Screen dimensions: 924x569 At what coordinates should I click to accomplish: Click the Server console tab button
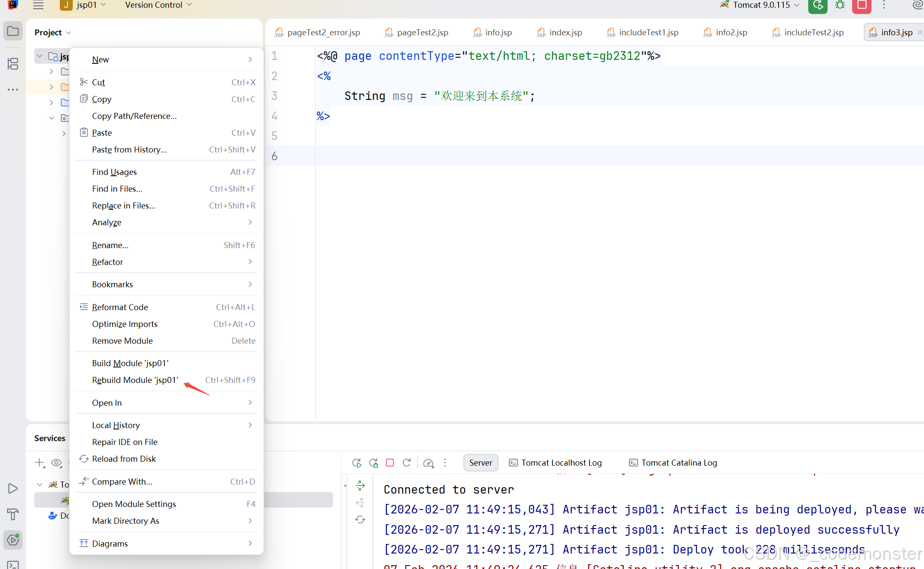480,463
